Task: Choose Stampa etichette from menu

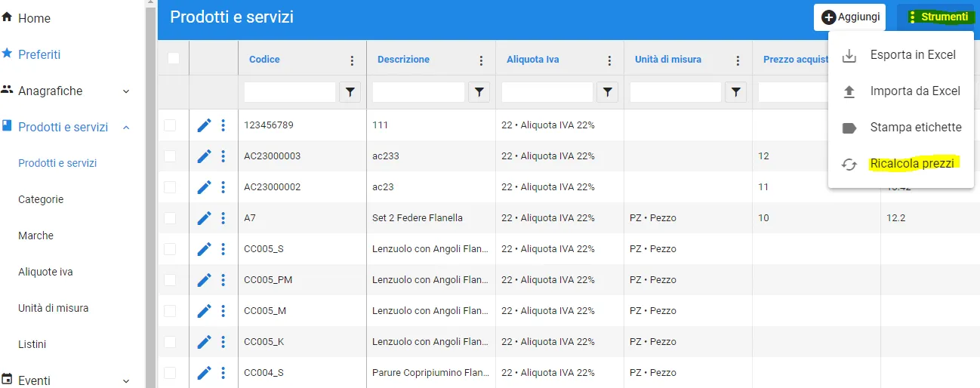Action: coord(901,128)
